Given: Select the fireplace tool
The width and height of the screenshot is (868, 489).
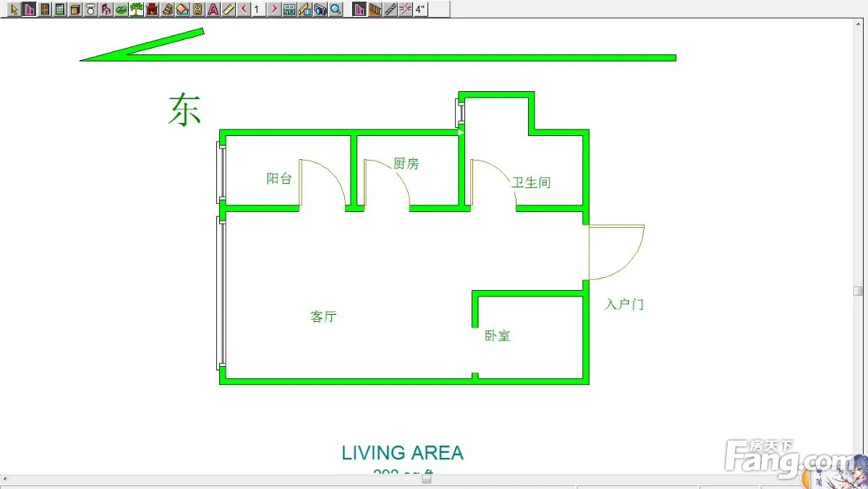Looking at the screenshot, I should (152, 9).
